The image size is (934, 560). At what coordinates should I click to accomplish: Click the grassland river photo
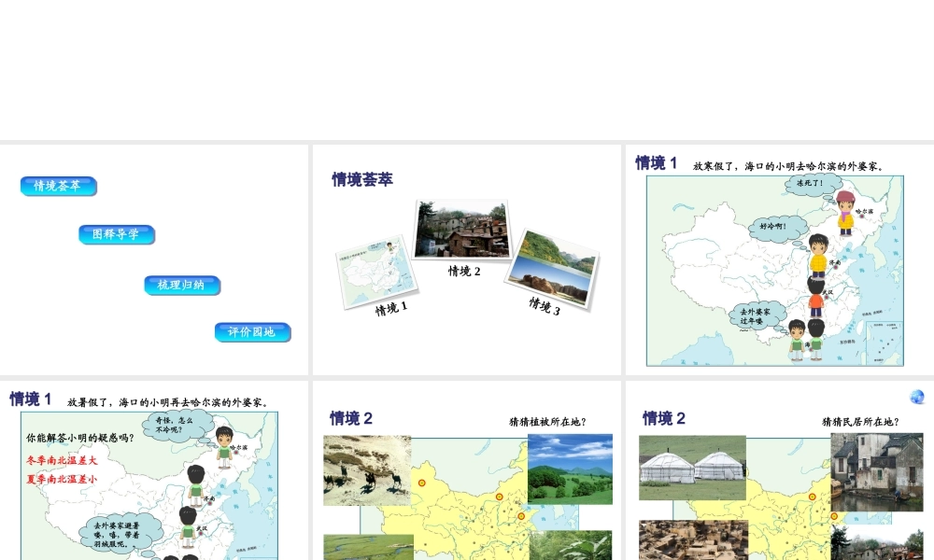pyautogui.click(x=368, y=547)
